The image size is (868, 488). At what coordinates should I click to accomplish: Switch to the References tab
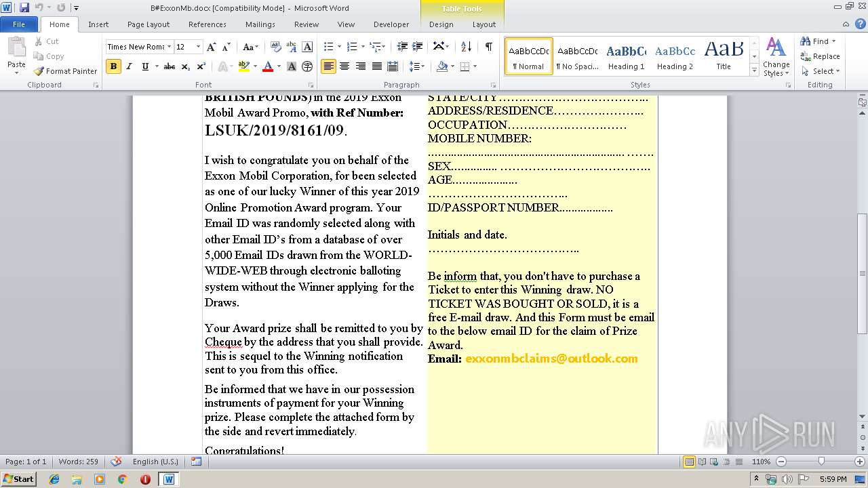click(208, 24)
